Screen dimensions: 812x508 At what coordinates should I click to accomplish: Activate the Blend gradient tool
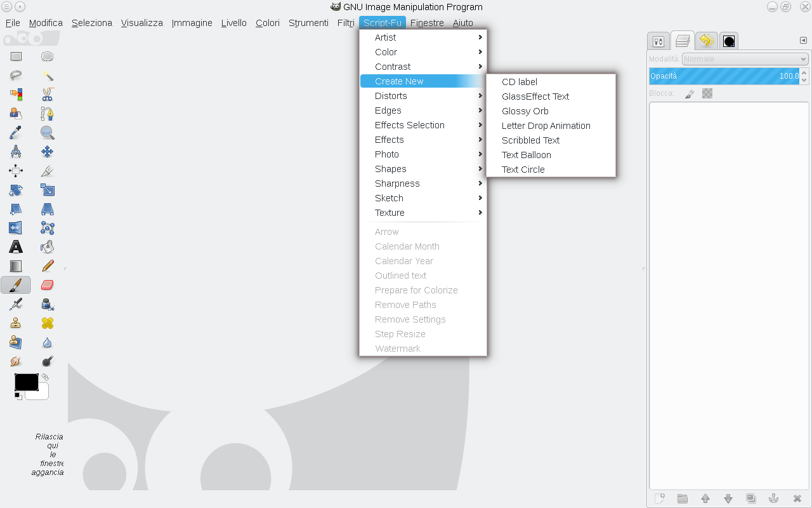click(x=16, y=266)
